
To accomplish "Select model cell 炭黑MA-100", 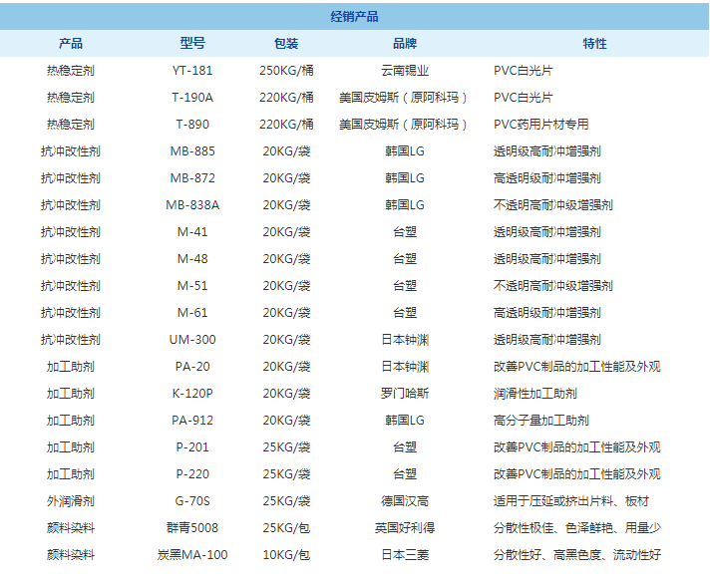I will [192, 555].
